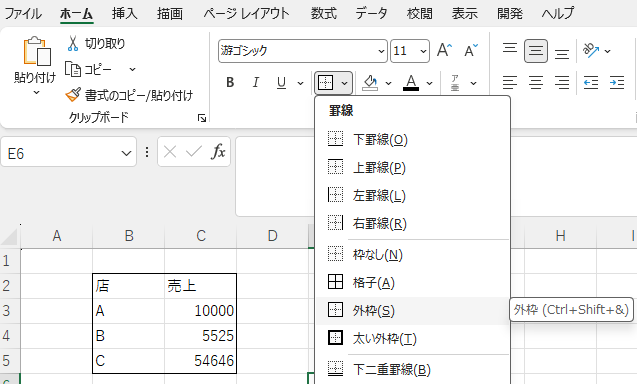This screenshot has height=384, width=637.
Task: Switch to the 数式 (Formulas) tab
Action: 324,13
